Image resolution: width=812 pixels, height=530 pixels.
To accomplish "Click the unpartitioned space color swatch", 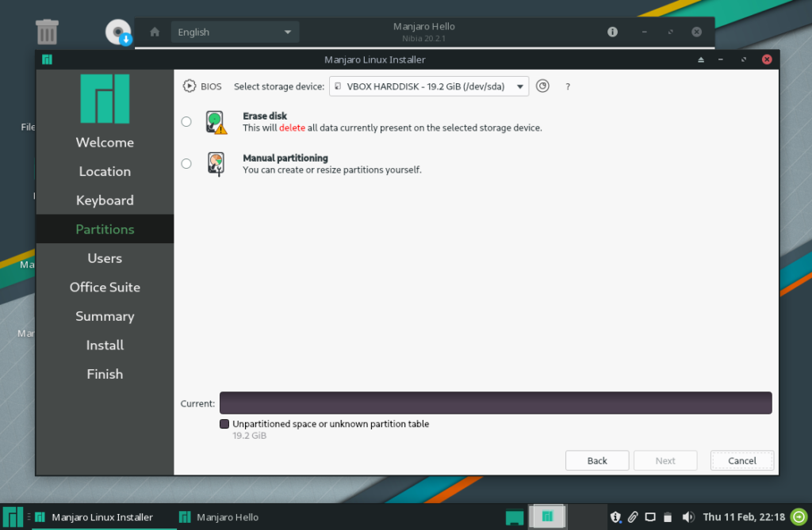I will tap(224, 424).
